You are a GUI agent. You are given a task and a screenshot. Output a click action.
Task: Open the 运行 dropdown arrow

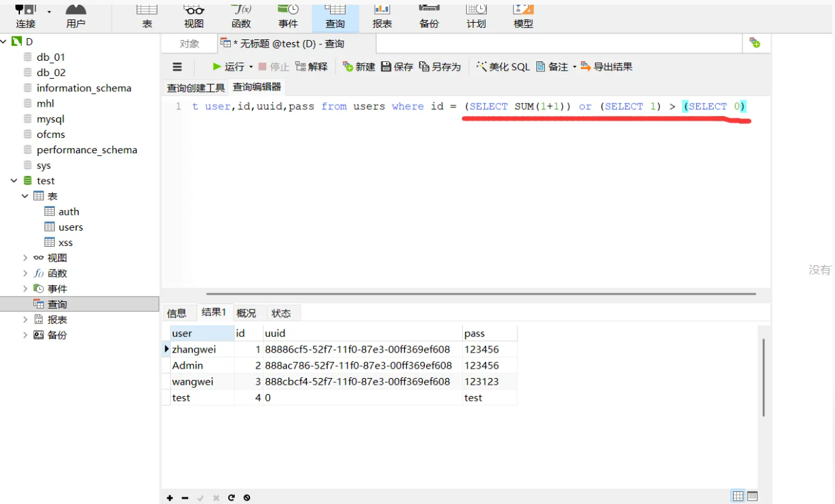[x=251, y=67]
